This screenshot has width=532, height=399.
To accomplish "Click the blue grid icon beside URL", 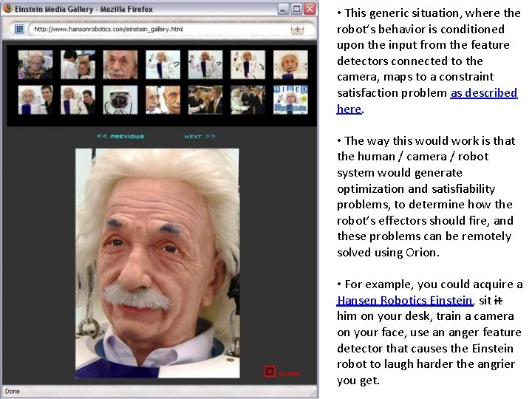I will tap(20, 29).
